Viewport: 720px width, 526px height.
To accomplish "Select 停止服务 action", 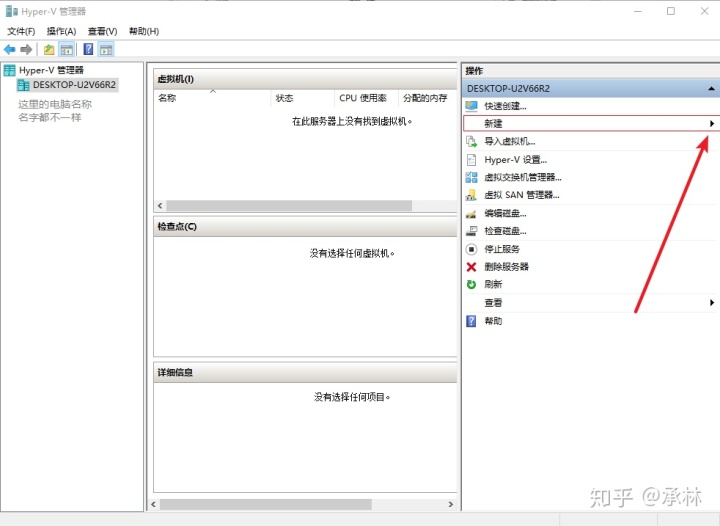I will pos(502,249).
